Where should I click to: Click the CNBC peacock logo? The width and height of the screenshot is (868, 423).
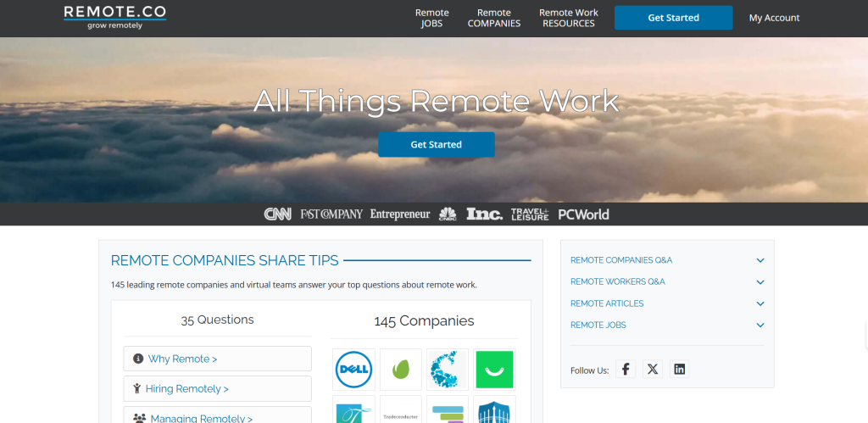(x=448, y=214)
